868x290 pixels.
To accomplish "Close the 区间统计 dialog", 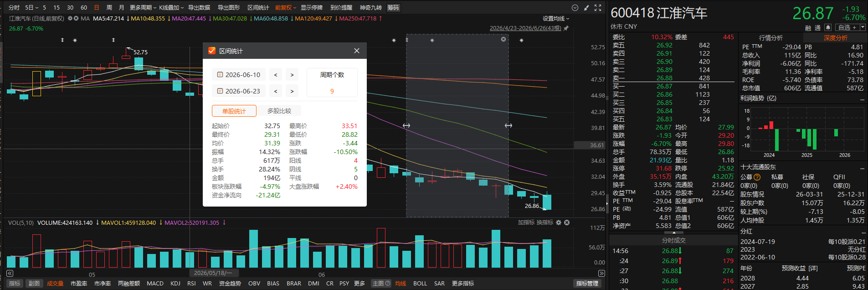I will click(x=357, y=51).
